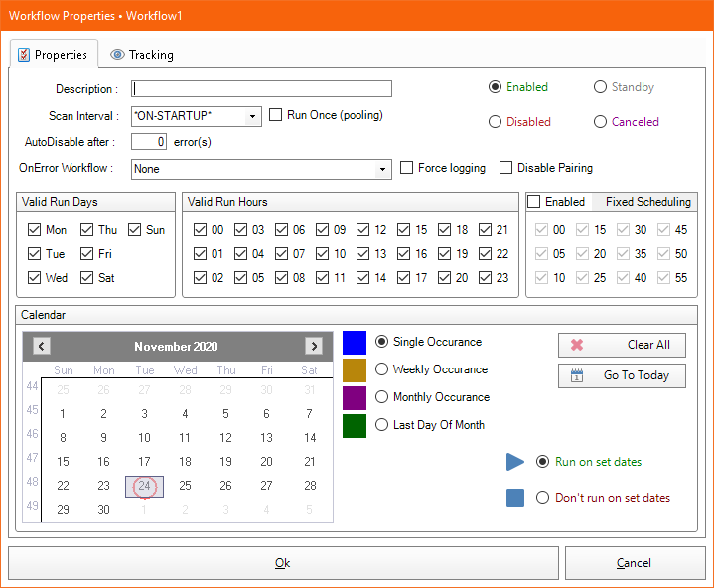Uncheck Wed in Valid Run Days

coord(34,278)
